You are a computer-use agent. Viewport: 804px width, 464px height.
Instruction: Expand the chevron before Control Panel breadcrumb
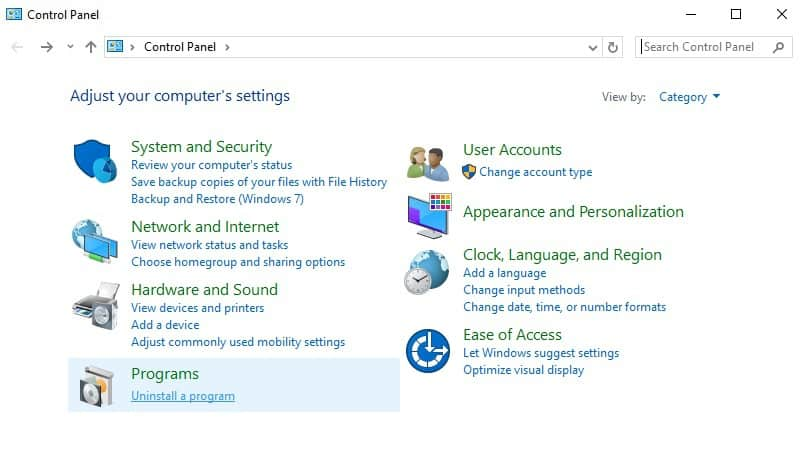tap(132, 47)
